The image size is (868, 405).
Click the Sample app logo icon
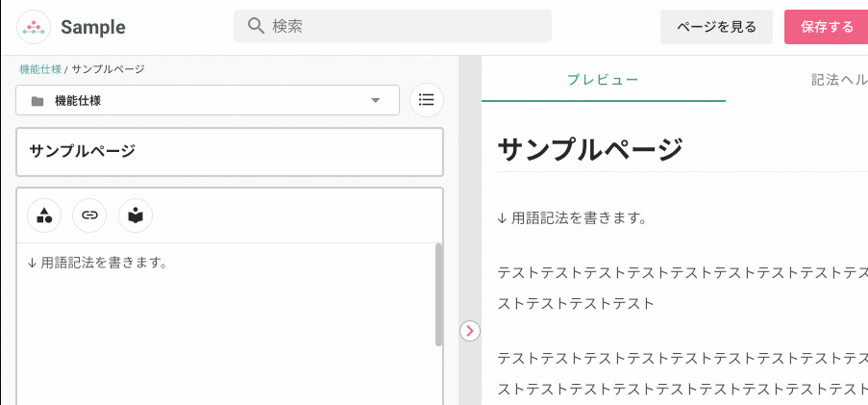(x=34, y=27)
